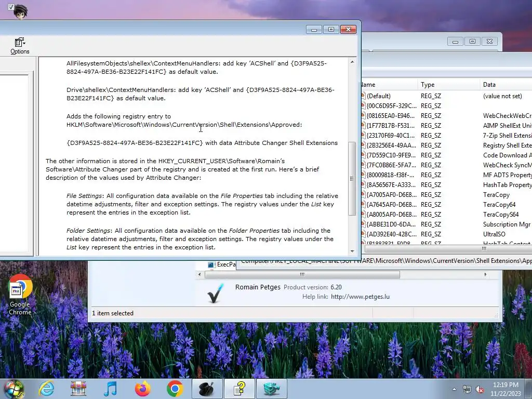Select registry value {A7005AF0-D6E8...
The image size is (532, 399).
391,194
